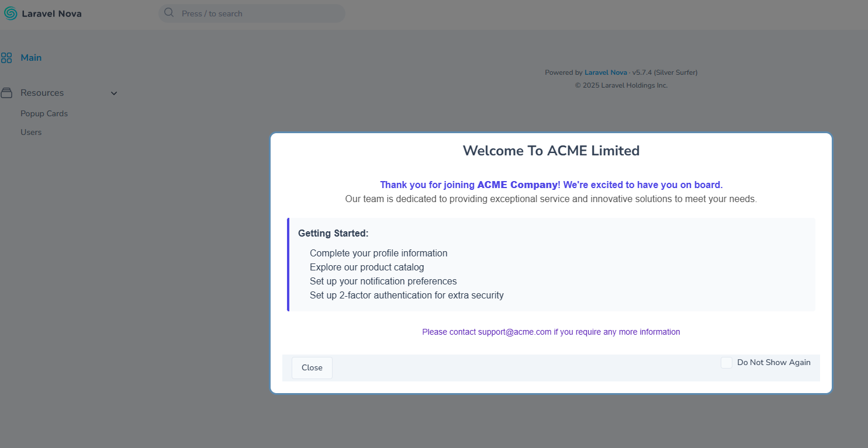Image resolution: width=868 pixels, height=448 pixels.
Task: Click the 'Getting Started:' heading
Action: pos(333,234)
